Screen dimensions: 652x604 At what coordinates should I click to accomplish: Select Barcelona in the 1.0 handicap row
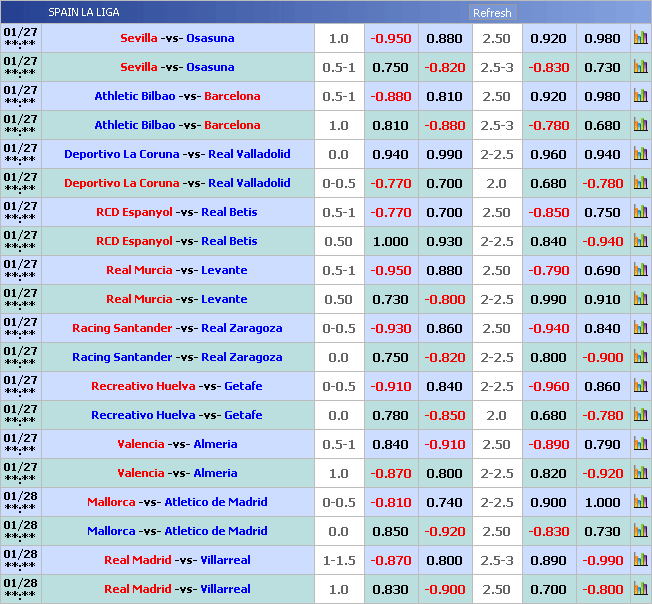[x=232, y=125]
